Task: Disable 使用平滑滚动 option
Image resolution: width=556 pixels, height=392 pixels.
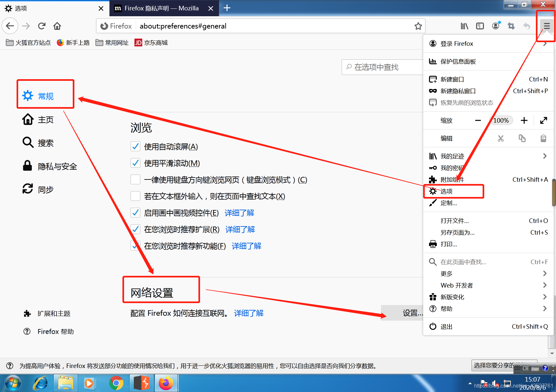Action: [135, 163]
